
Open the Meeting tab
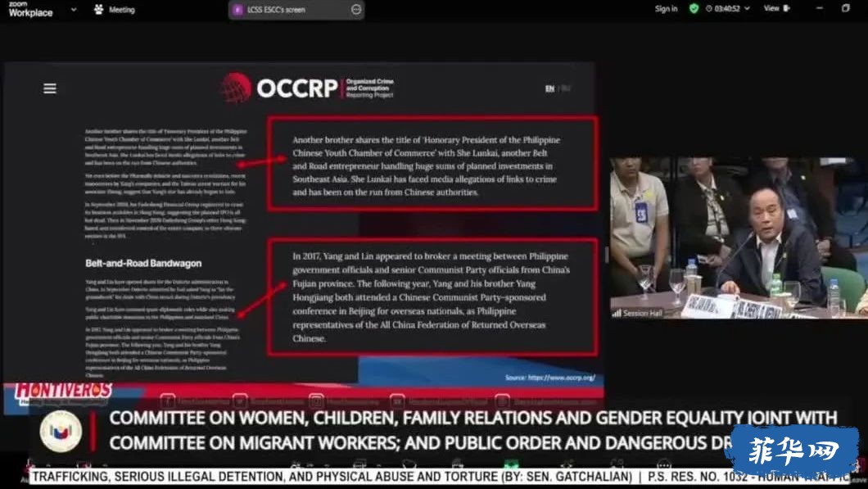click(115, 9)
